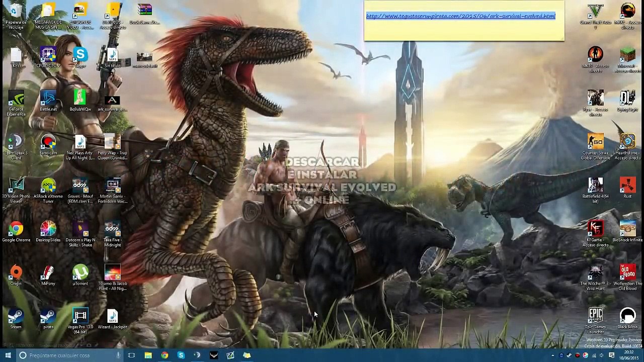This screenshot has width=644, height=362.
Task: Open the MEGAPACK DE MUSICA folder
Action: coord(48,17)
